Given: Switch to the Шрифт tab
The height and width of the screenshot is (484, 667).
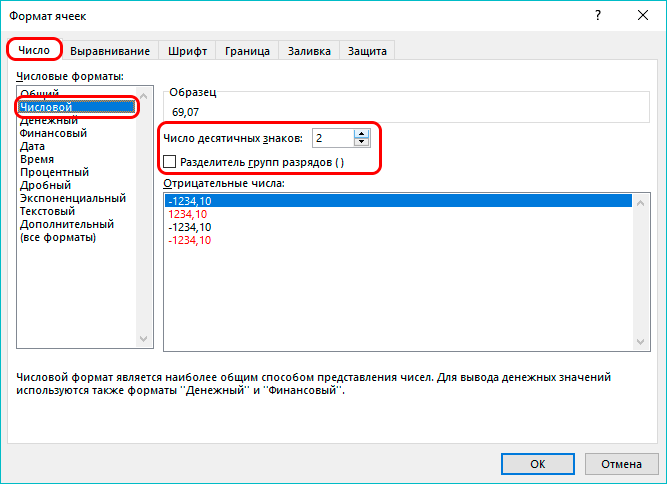Looking at the screenshot, I should (x=187, y=51).
